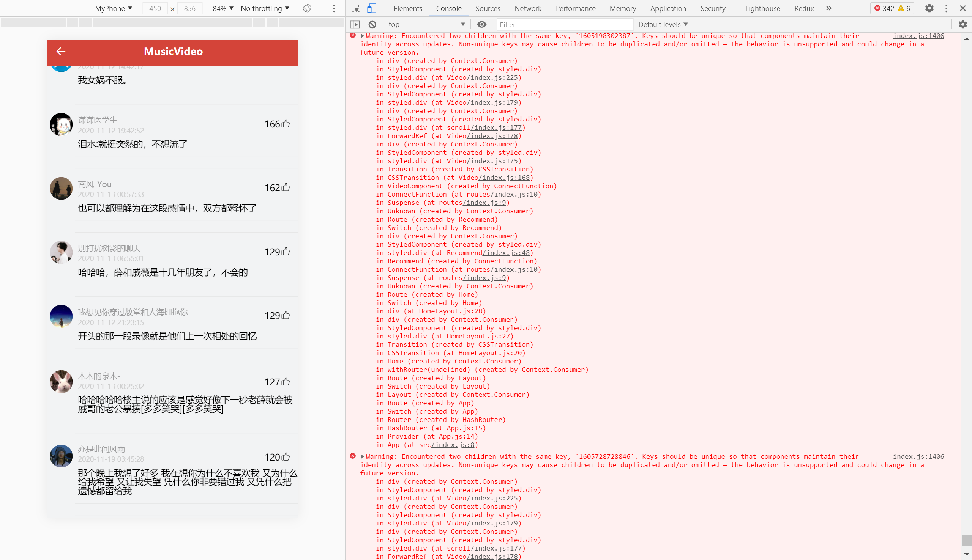Viewport: 972px width, 560px height.
Task: Open DevTools settings gear icon
Action: 929,8
